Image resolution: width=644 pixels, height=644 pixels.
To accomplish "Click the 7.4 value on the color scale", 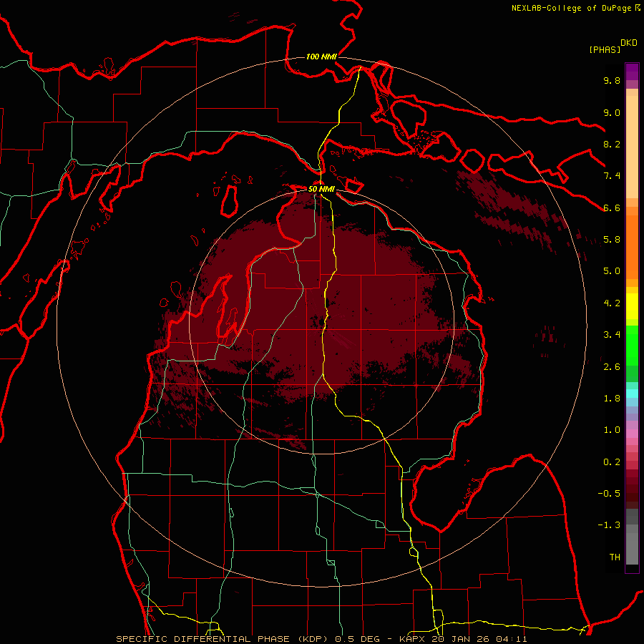I will point(612,176).
